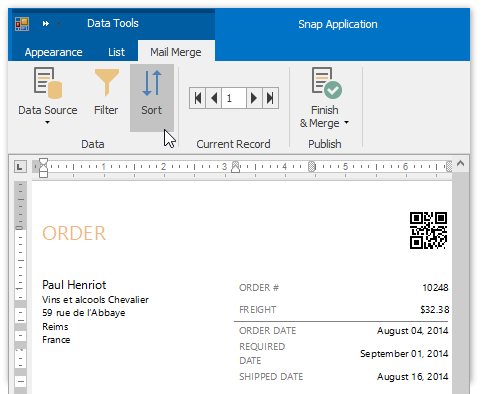Click the city Reims
The height and width of the screenshot is (394, 482).
55,327
